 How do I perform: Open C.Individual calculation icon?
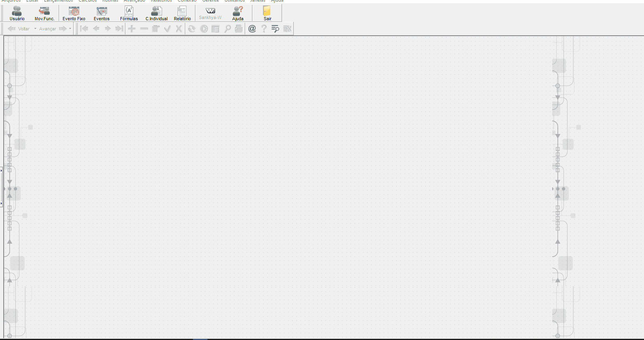(157, 13)
